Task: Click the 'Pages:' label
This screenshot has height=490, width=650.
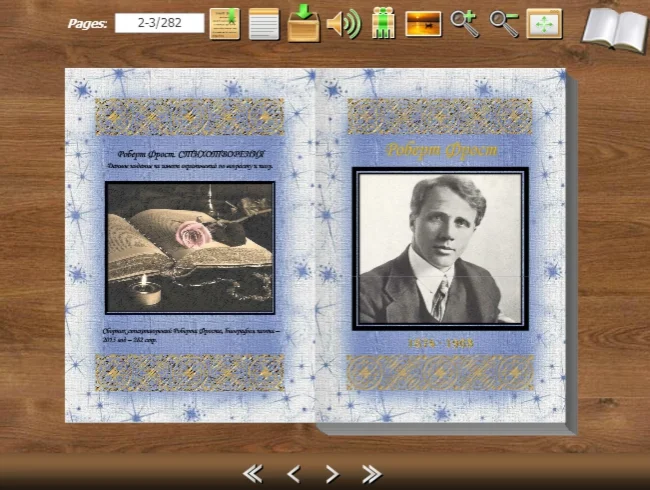Action: 87,24
